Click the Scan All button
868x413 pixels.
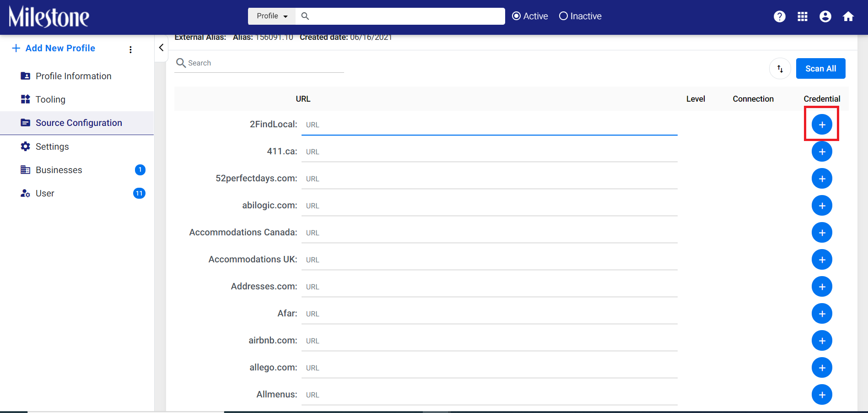click(x=820, y=69)
